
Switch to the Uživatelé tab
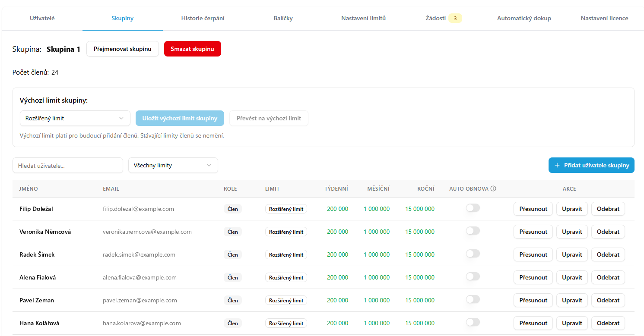42,18
